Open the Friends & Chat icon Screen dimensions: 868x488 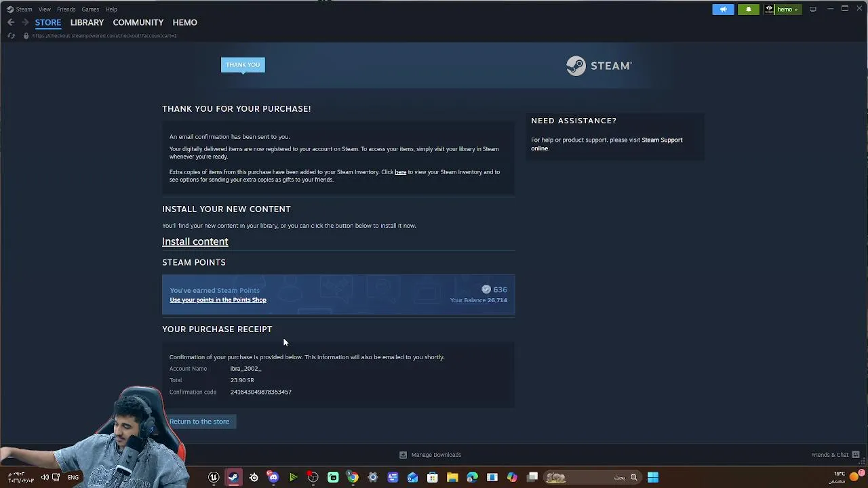tap(856, 455)
